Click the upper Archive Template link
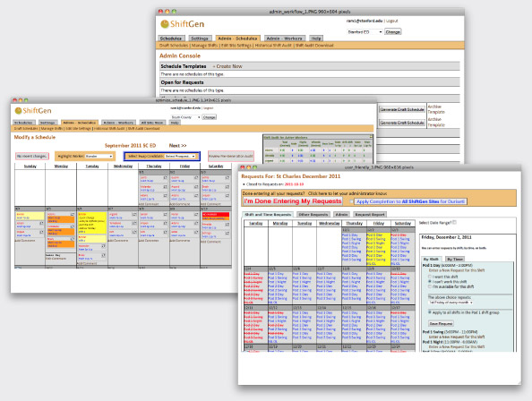 pos(436,109)
